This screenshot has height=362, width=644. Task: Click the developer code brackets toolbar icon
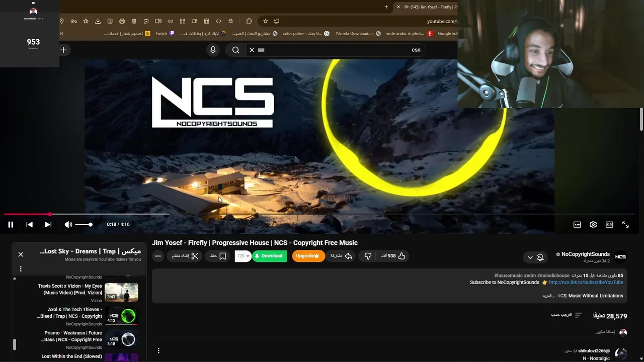[218, 21]
